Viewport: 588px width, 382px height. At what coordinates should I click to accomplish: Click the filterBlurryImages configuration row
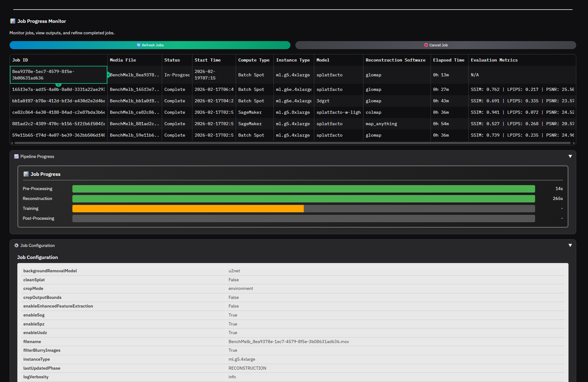(293, 350)
